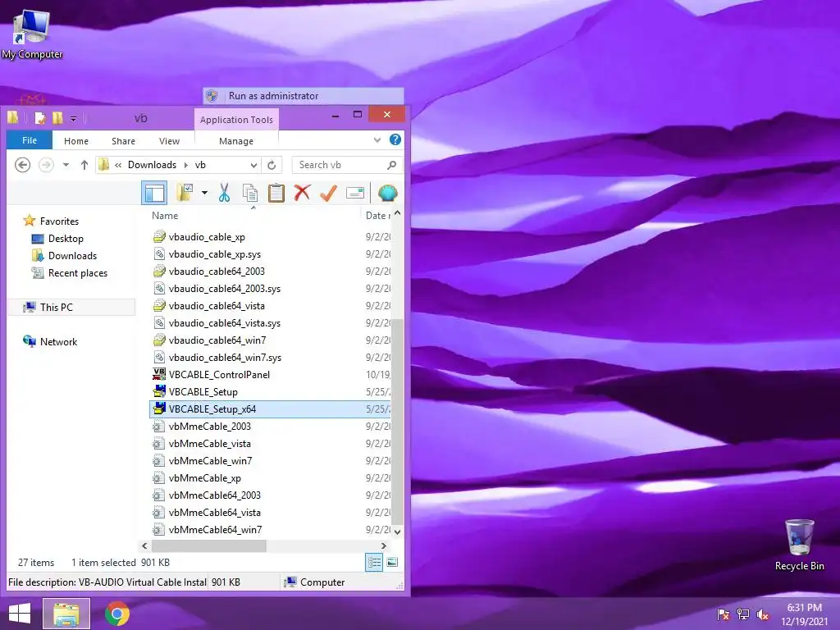Open the View ribbon tab
Screen dimensions: 840x630
point(169,141)
